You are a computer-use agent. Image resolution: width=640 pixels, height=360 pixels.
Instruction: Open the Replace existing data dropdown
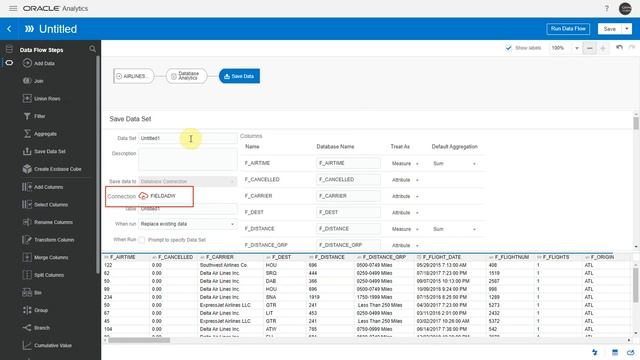pos(187,224)
